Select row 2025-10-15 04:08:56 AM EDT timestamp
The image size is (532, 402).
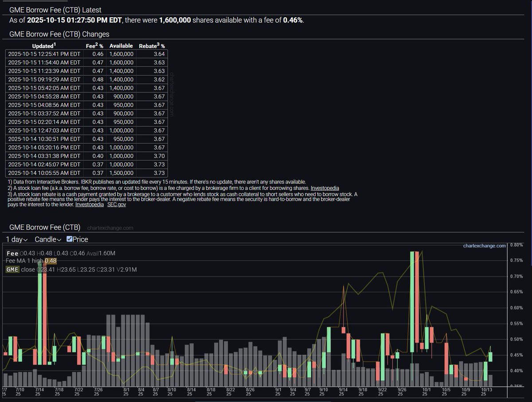pos(44,105)
